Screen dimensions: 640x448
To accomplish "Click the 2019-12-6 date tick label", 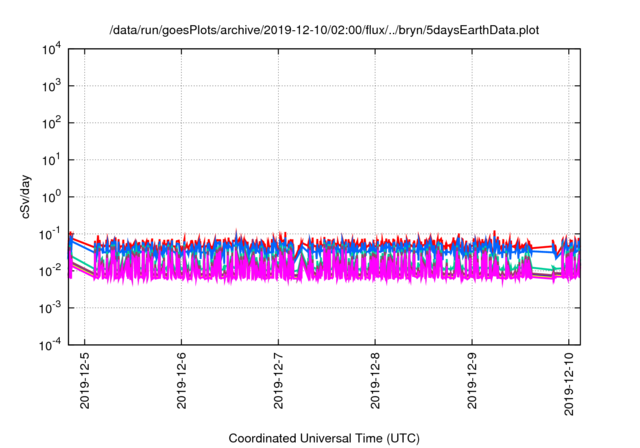I will pos(181,380).
